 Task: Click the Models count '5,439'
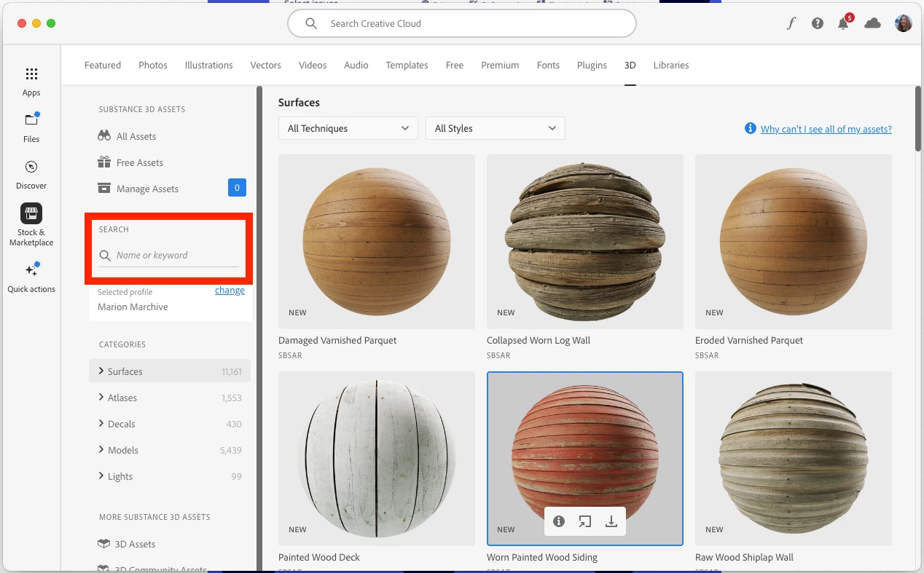click(x=231, y=450)
